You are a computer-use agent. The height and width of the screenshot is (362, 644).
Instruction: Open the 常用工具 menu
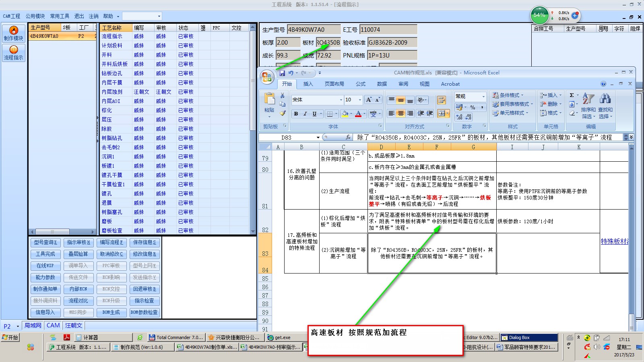(x=60, y=16)
